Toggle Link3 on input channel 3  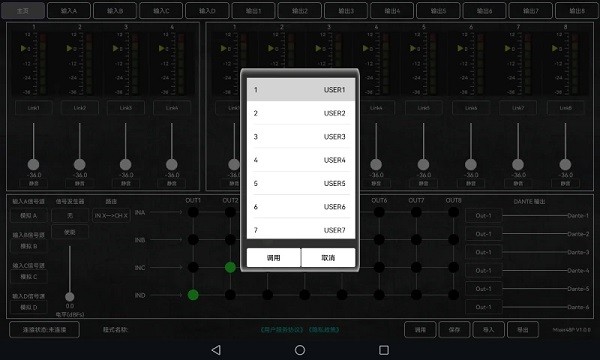[x=126, y=108]
